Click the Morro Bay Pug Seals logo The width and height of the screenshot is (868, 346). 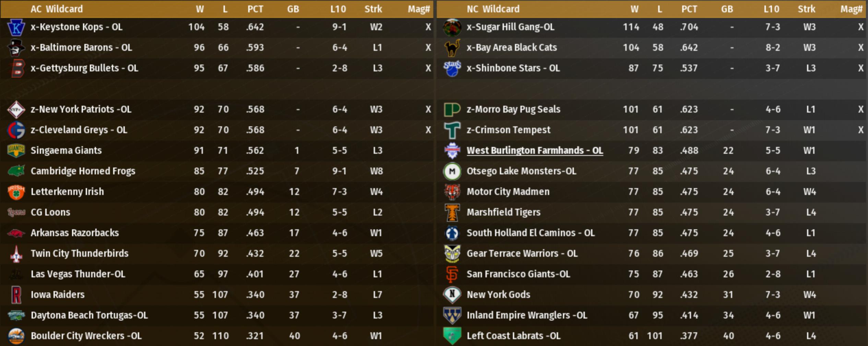[452, 109]
